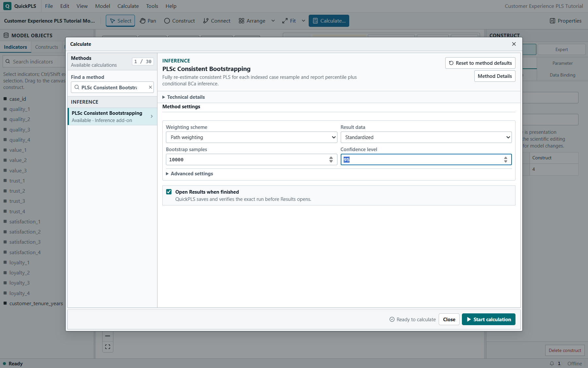588x368 pixels.
Task: Open the File menu
Action: [x=49, y=6]
